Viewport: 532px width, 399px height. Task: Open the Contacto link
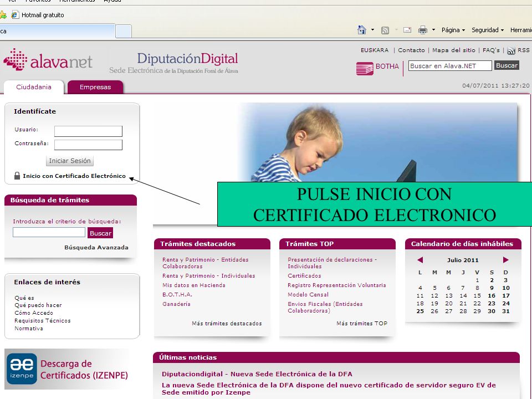click(411, 50)
